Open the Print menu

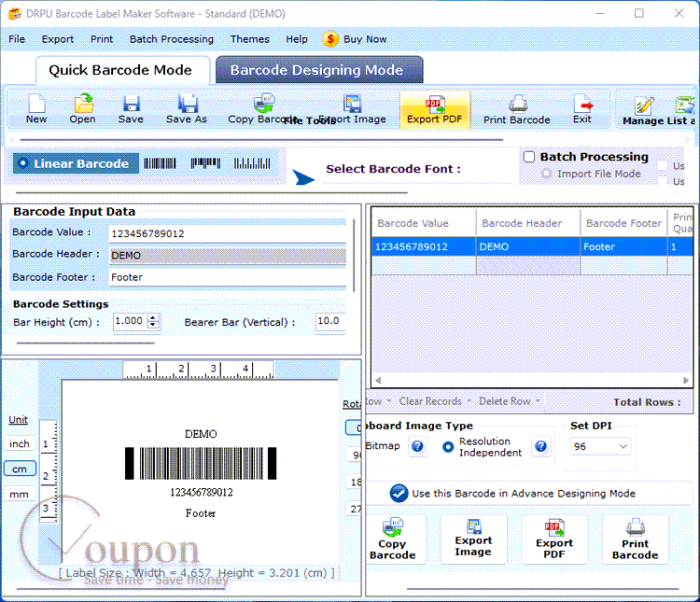(102, 39)
